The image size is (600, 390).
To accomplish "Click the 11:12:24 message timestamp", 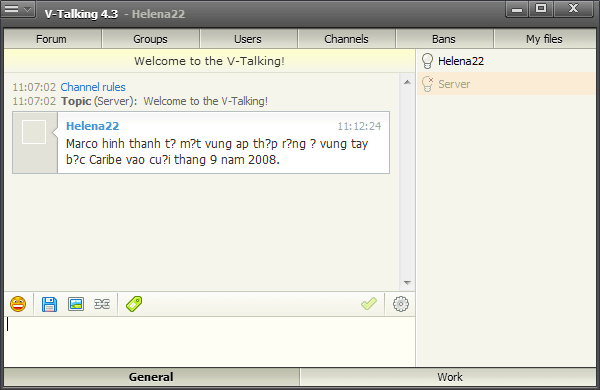I will [359, 126].
